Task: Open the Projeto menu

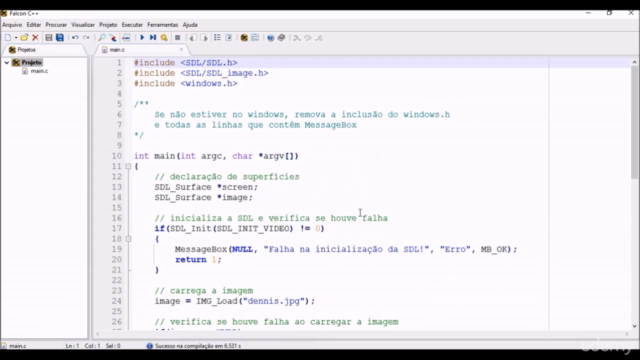Action: 108,25
